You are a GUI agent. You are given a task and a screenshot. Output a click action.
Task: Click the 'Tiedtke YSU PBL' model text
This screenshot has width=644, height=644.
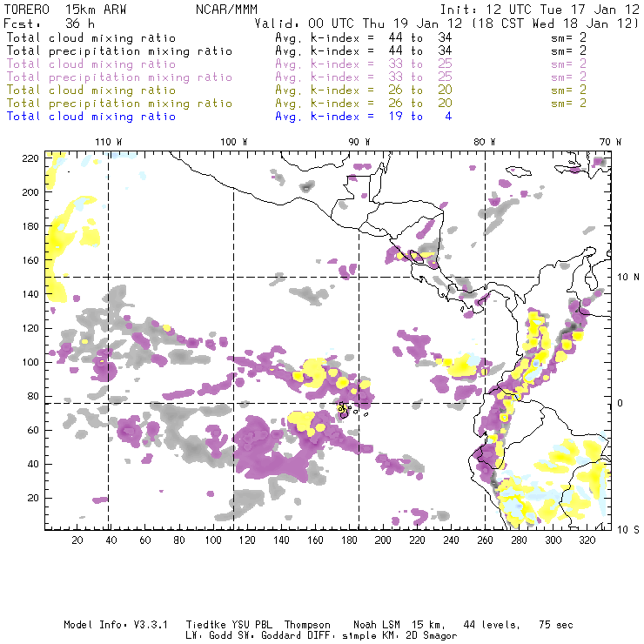pyautogui.click(x=229, y=625)
